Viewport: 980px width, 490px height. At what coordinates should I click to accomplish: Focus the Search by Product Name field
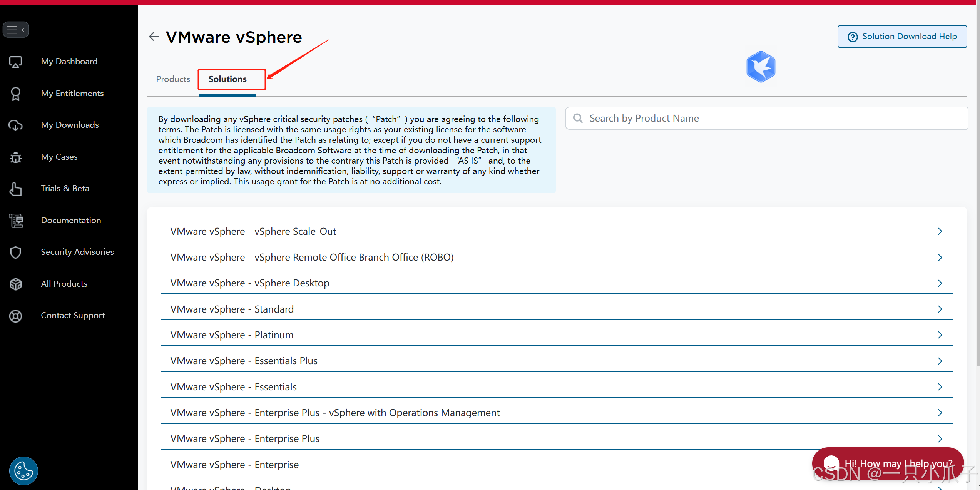point(766,118)
